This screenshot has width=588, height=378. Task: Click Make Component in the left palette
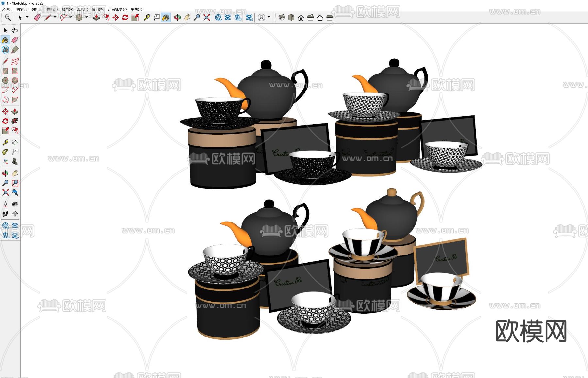pos(5,50)
